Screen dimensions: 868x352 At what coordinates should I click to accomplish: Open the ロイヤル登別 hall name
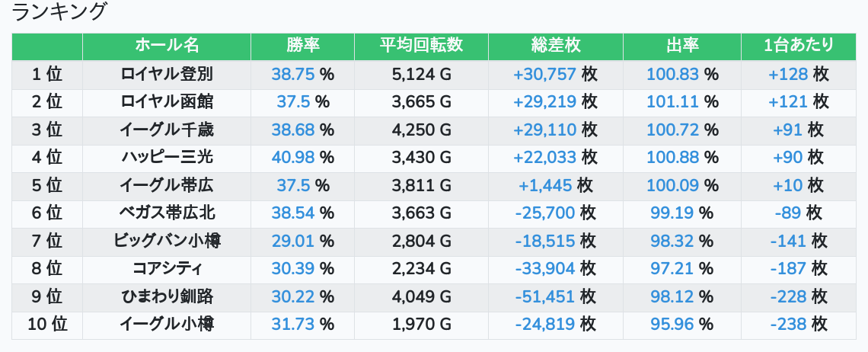coord(167,74)
